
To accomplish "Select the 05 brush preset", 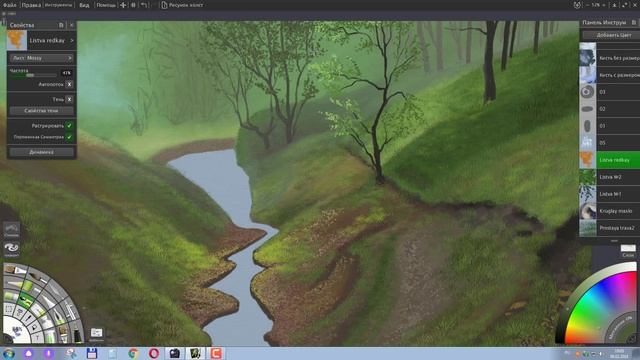I will 610,143.
